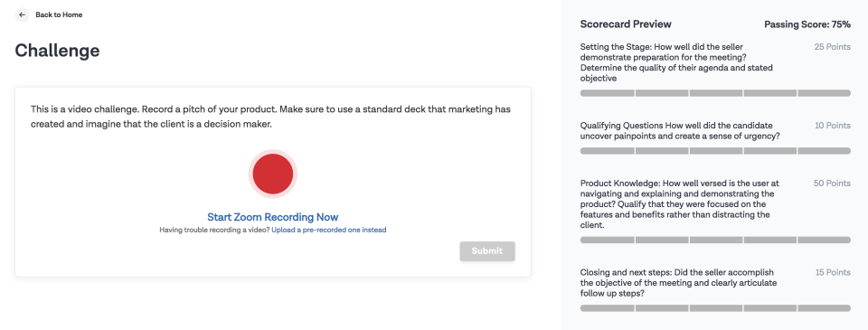Select last segment of Setting the Stage bar
Image resolution: width=868 pixels, height=330 pixels.
(x=825, y=93)
